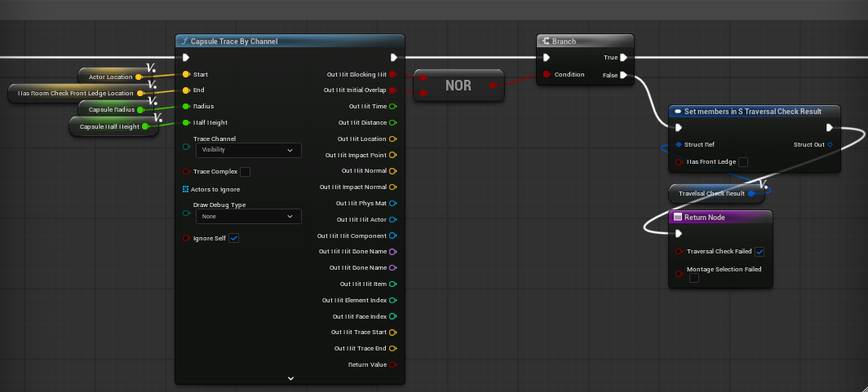
Task: Select the Actor Location variable node
Action: tap(114, 77)
